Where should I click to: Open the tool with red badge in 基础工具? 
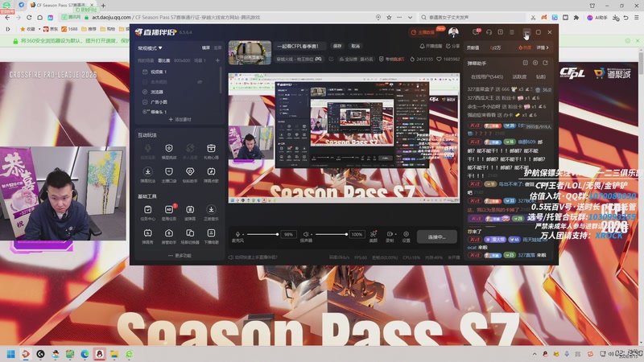tap(169, 212)
